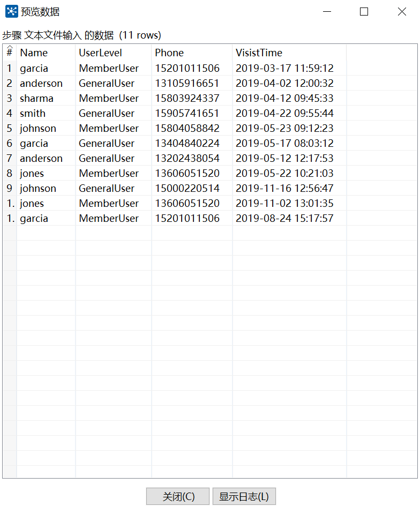The height and width of the screenshot is (507, 420).
Task: Select phone number 13105916651
Action: (x=192, y=83)
